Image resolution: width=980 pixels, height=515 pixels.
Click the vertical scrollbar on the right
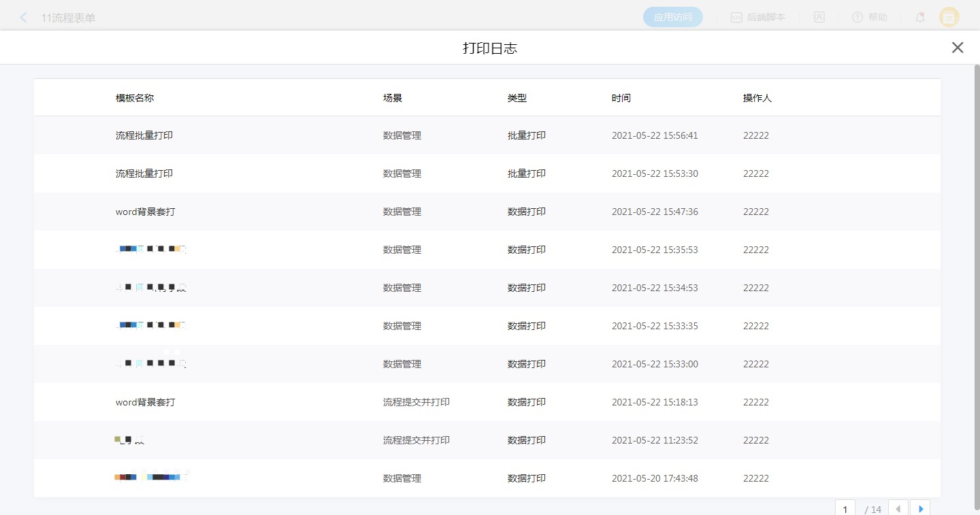pyautogui.click(x=977, y=272)
